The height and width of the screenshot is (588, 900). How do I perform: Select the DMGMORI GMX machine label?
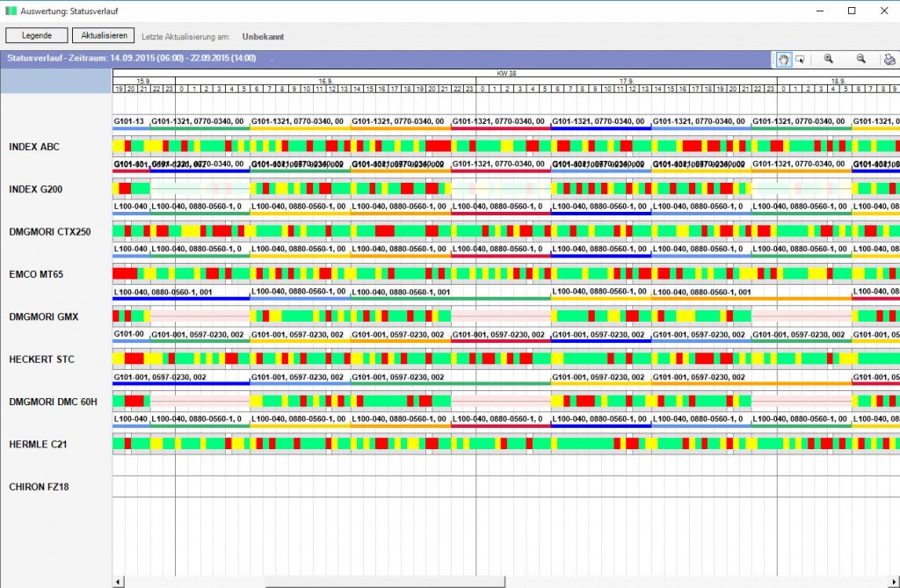[44, 316]
